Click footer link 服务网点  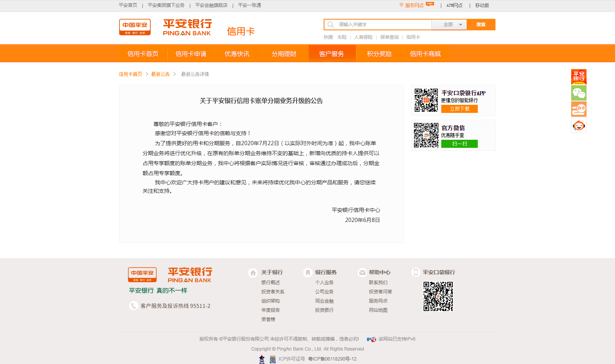[x=378, y=301]
